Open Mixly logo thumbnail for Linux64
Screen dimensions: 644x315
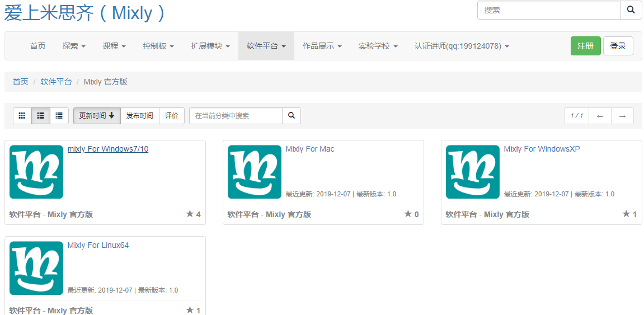coord(36,268)
